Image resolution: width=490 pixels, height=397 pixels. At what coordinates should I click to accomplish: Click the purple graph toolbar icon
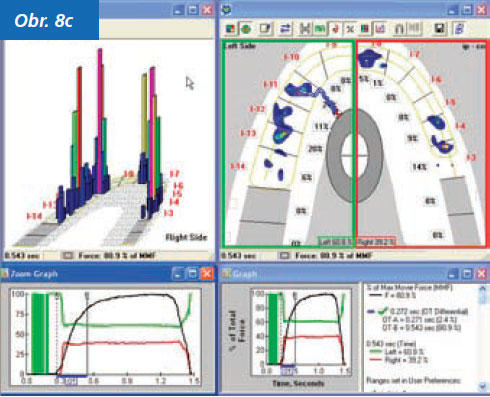[x=380, y=29]
